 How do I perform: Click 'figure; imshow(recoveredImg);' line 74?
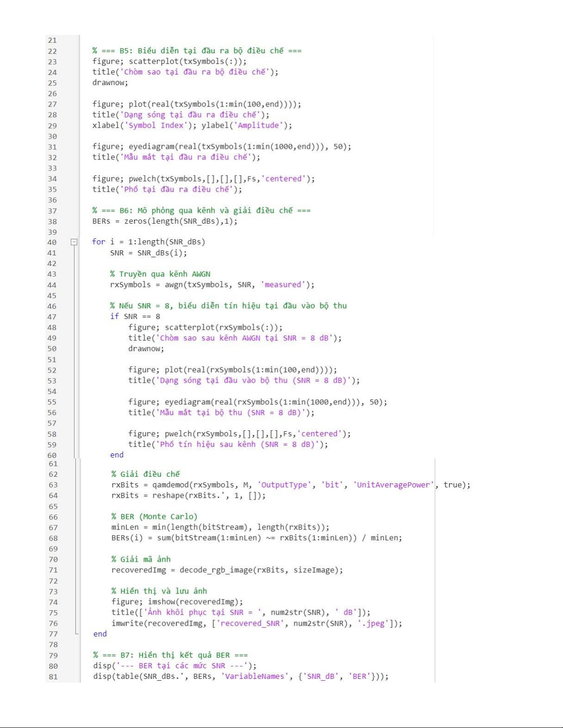point(177,602)
